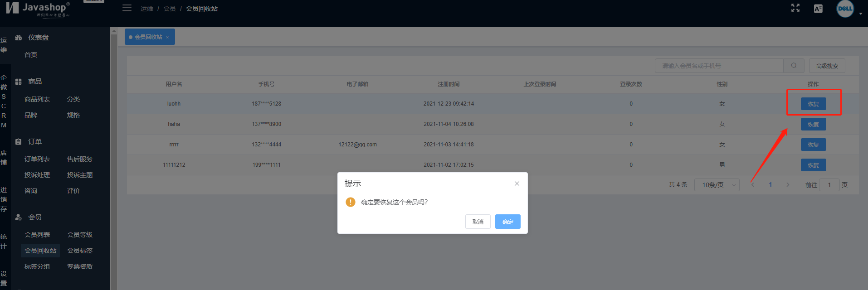Switch to 企微SCRM module
Image resolution: width=868 pixels, height=290 pixels.
pyautogui.click(x=4, y=101)
